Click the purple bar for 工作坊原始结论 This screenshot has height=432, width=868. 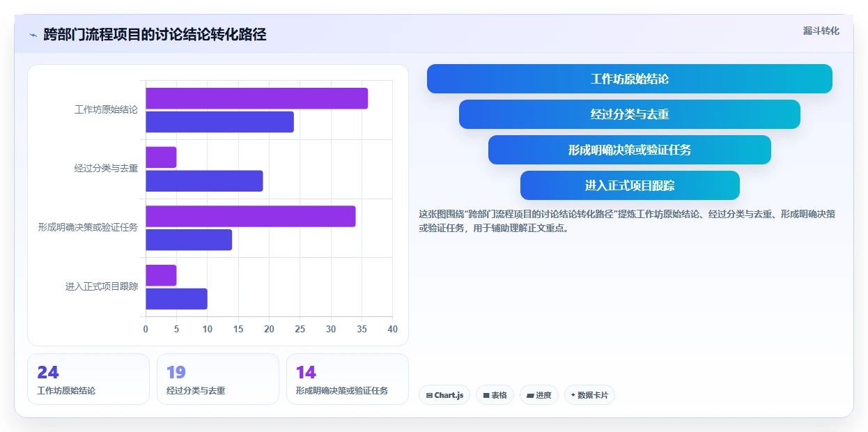[256, 98]
